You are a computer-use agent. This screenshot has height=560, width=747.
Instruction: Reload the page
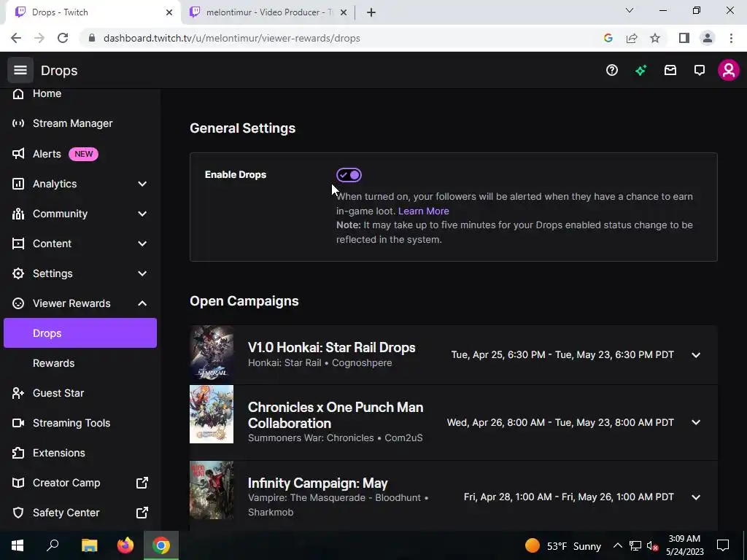pos(63,38)
